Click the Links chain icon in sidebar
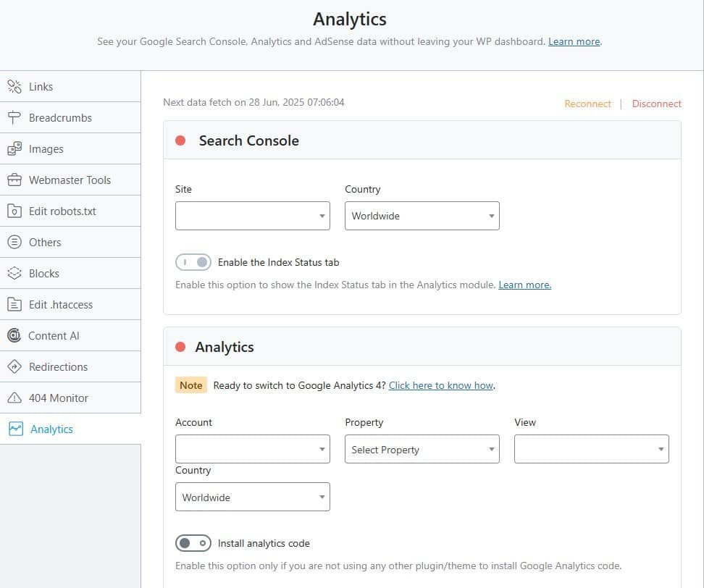The height and width of the screenshot is (588, 704). tap(14, 87)
